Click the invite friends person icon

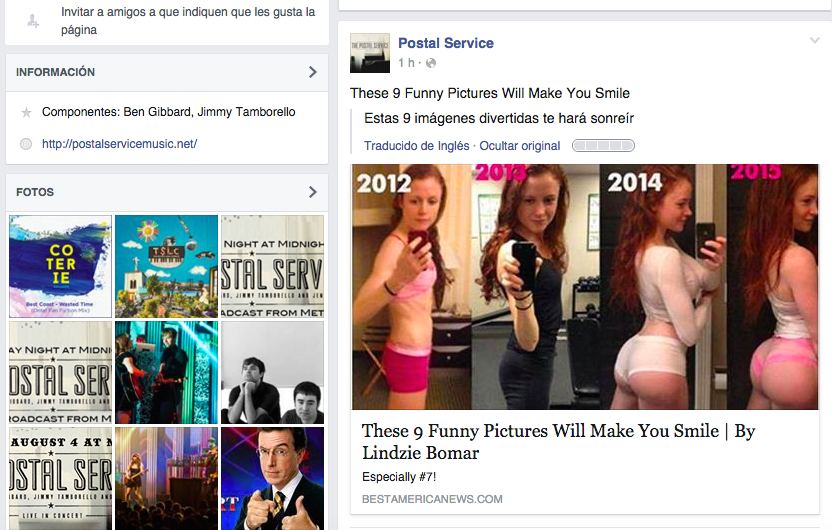click(33, 21)
